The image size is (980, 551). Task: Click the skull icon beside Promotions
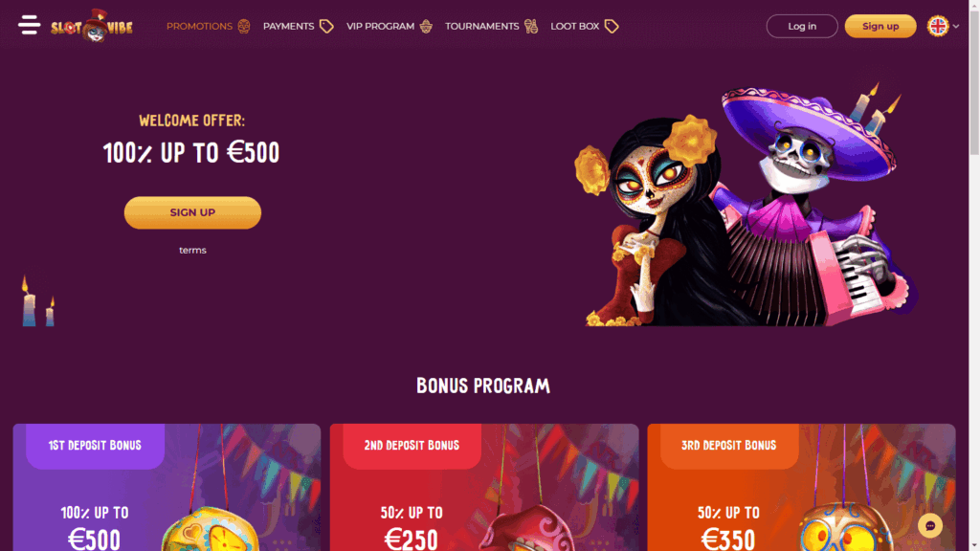coord(244,26)
